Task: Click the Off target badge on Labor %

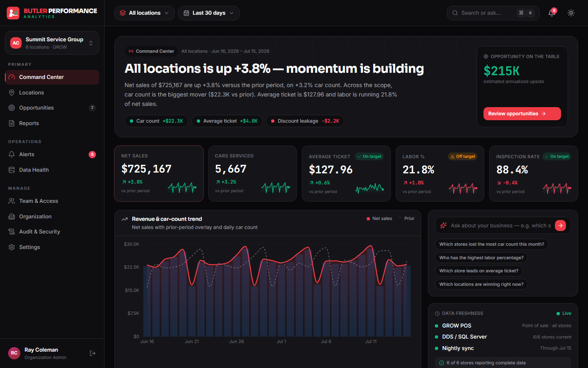Action: click(x=463, y=157)
